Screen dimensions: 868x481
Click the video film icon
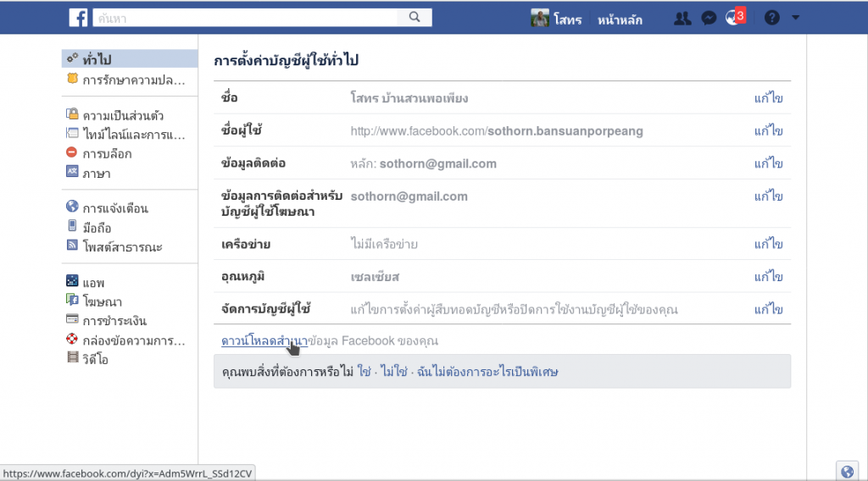pyautogui.click(x=73, y=357)
